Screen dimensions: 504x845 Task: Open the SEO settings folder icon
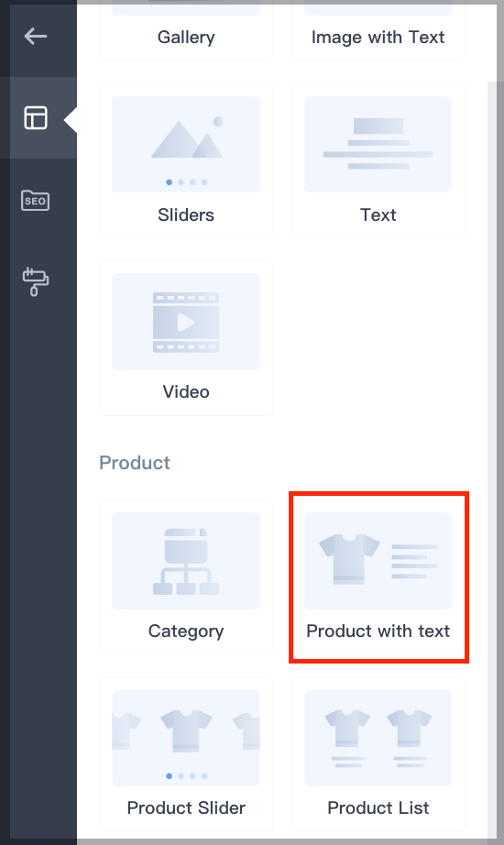(x=36, y=201)
